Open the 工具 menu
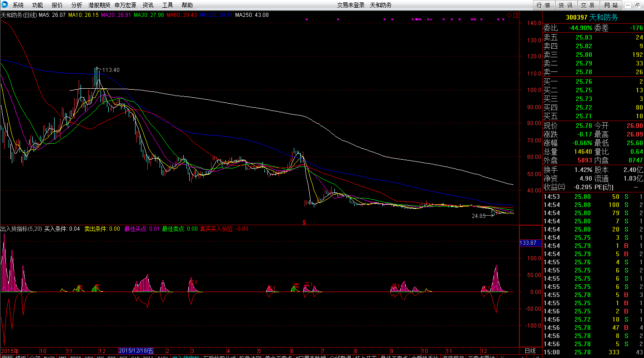This screenshot has height=358, width=644. coord(168,5)
